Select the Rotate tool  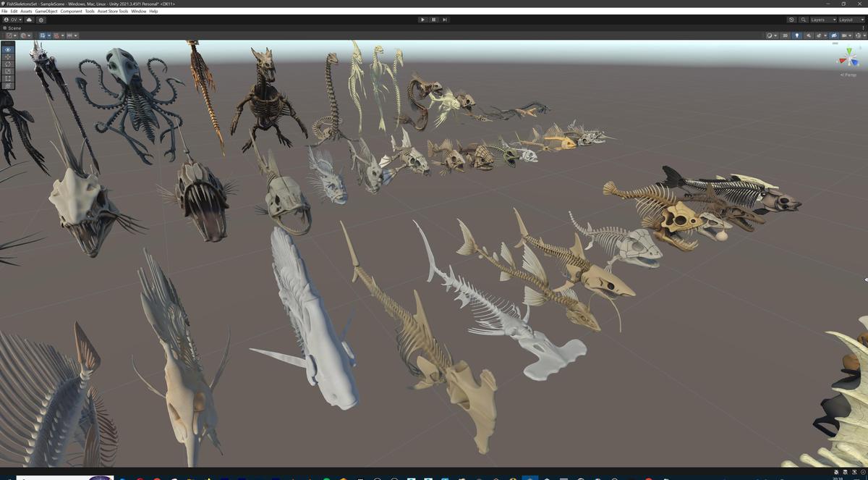tap(7, 64)
